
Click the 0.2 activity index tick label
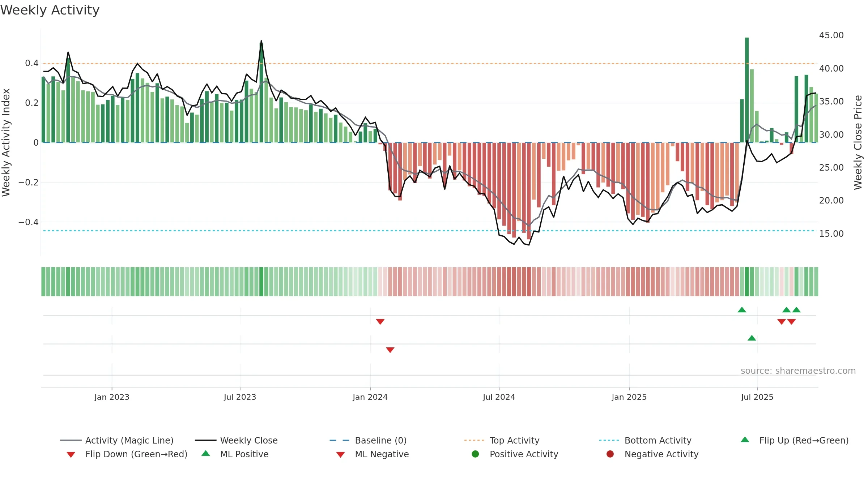32,103
